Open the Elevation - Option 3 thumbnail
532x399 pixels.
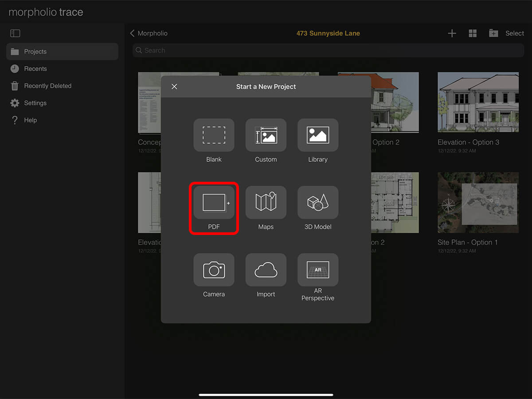(478, 102)
